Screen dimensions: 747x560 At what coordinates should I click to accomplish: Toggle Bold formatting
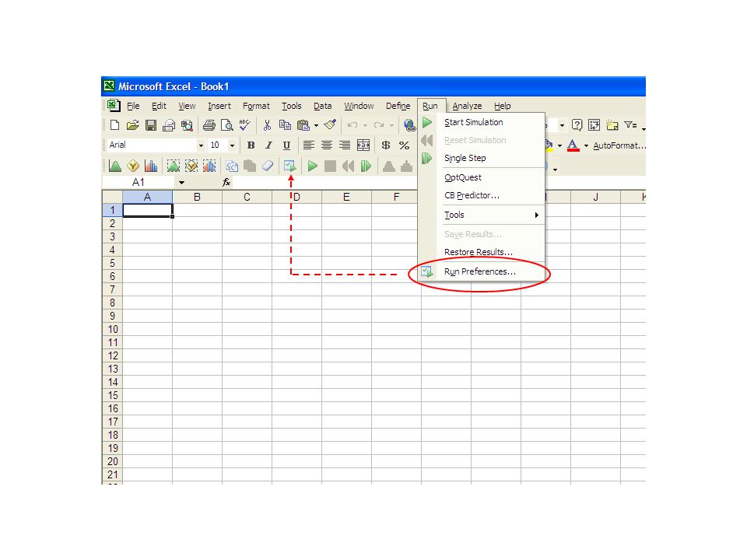[x=251, y=145]
